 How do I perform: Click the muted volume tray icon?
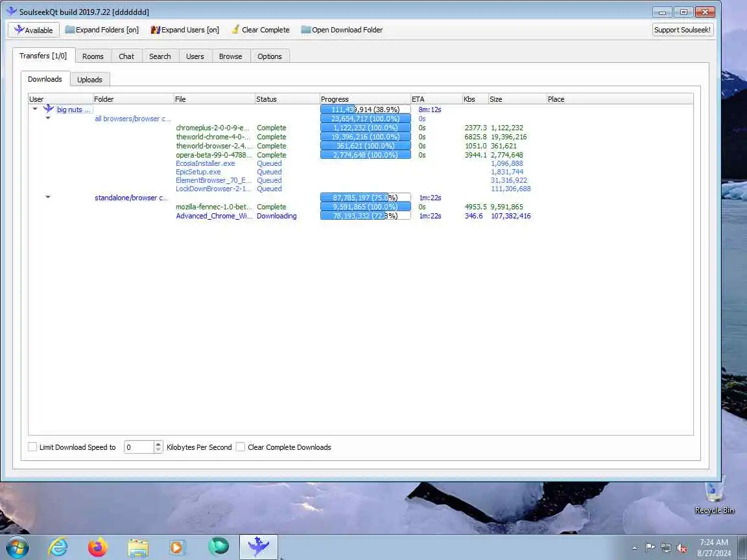682,548
